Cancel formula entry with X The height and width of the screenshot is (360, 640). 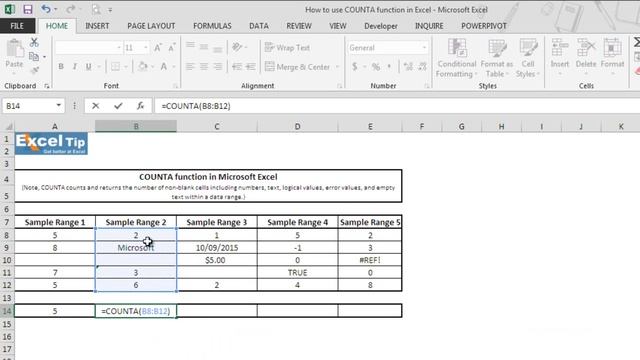click(96, 106)
